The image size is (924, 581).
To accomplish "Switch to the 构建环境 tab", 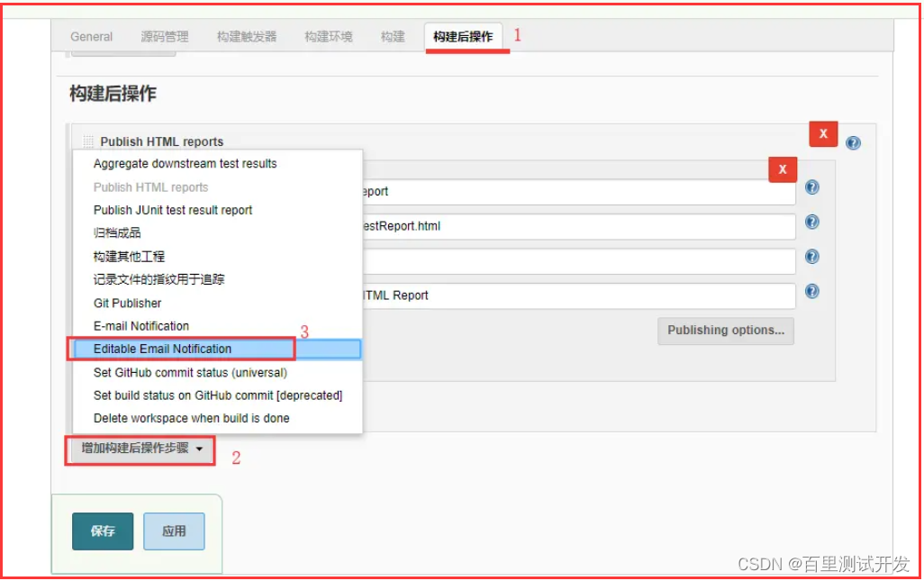I will point(329,37).
